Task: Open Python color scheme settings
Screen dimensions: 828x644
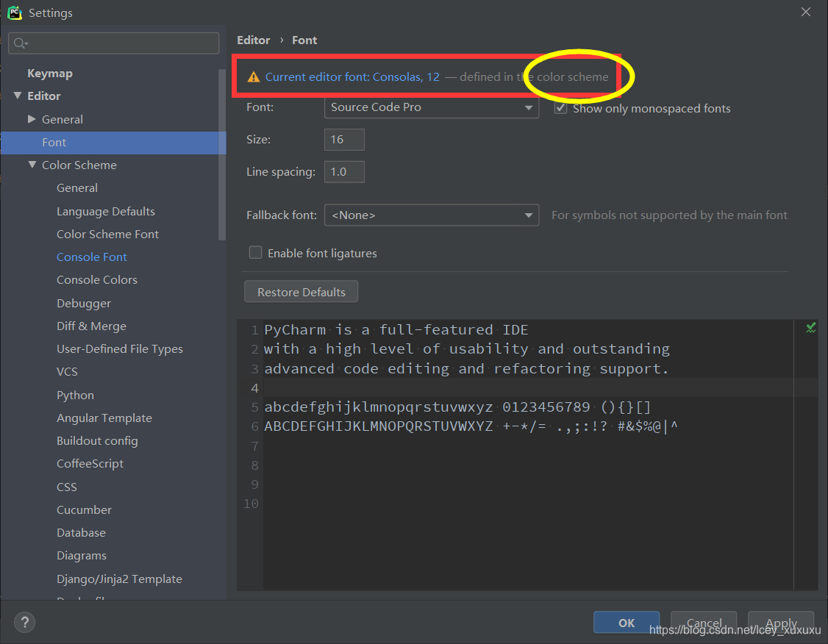Action: point(76,395)
